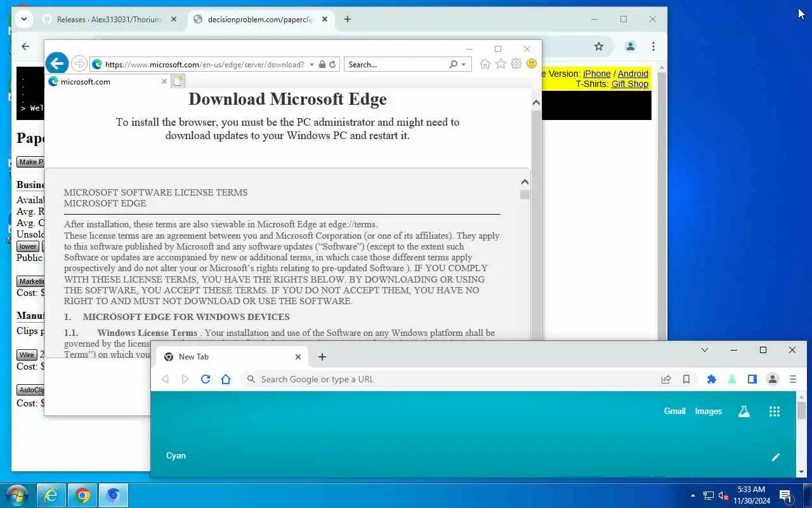Bookmark this page in New Tab browser
812x508 pixels.
[x=686, y=379]
